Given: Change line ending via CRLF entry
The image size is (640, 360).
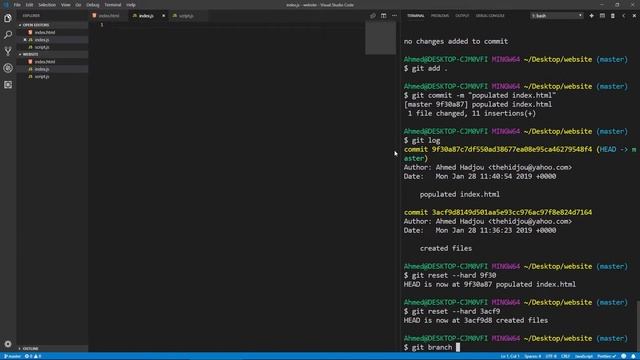Looking at the screenshot, I should tap(565, 356).
